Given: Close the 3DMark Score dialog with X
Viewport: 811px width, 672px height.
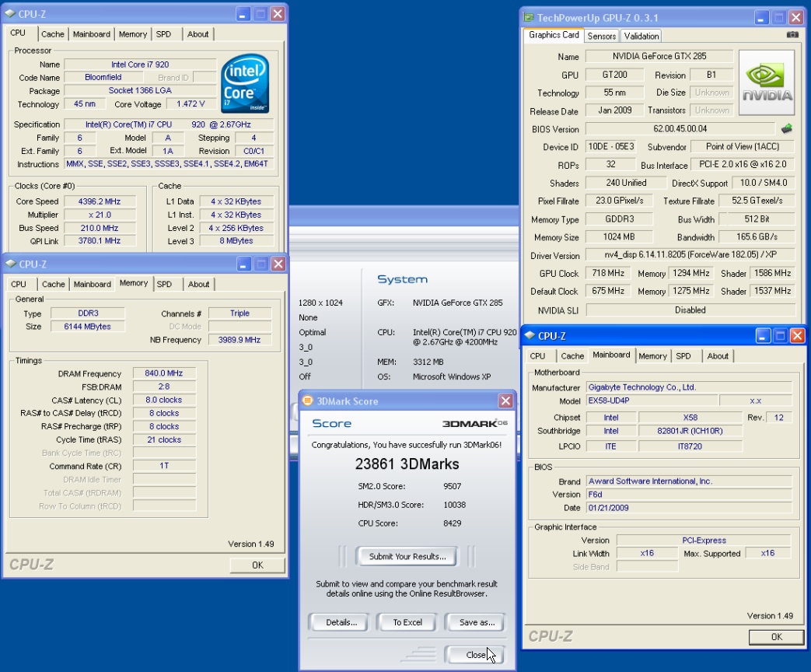Looking at the screenshot, I should tap(505, 401).
